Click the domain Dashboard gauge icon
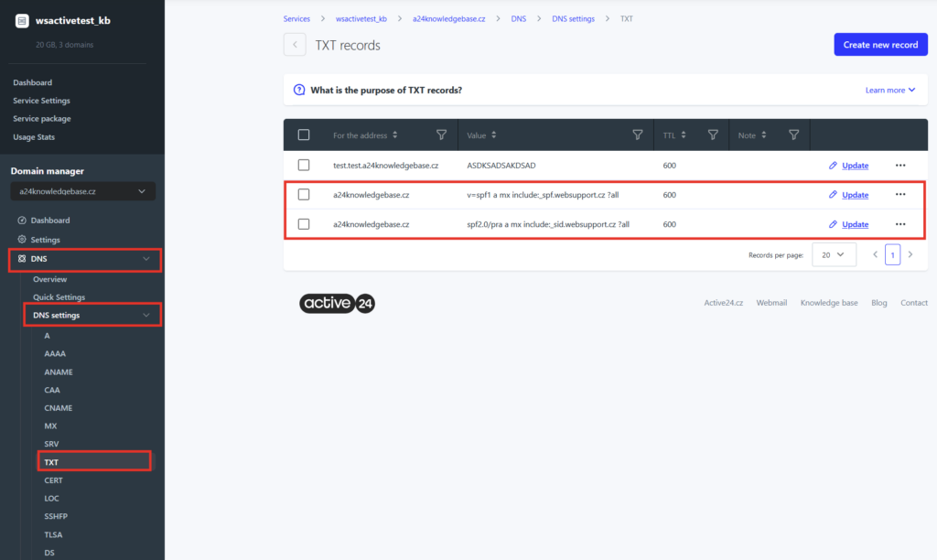The image size is (937, 560). click(22, 220)
